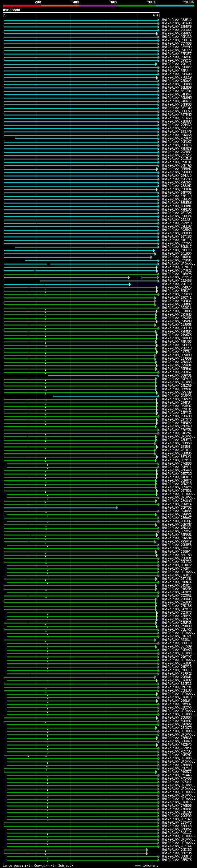
Task: Select the UniRef100_B9NDJ7 label
Action: pyautogui.click(x=177, y=247)
